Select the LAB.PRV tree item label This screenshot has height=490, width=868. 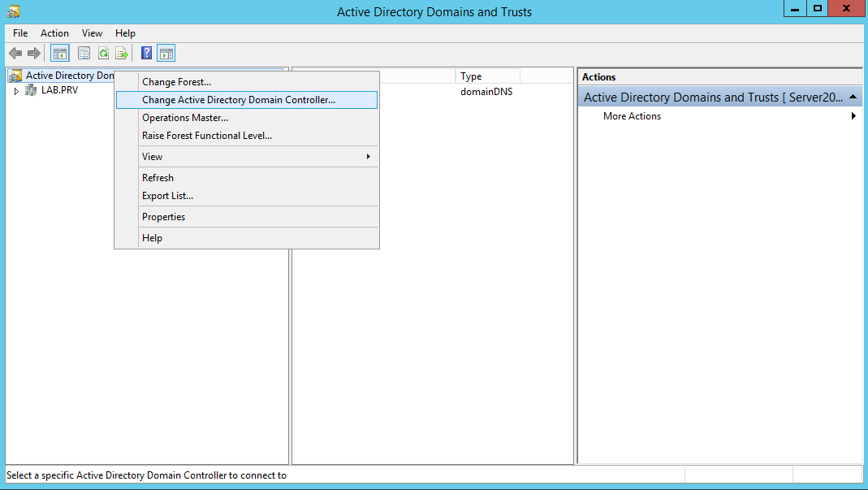pyautogui.click(x=60, y=90)
